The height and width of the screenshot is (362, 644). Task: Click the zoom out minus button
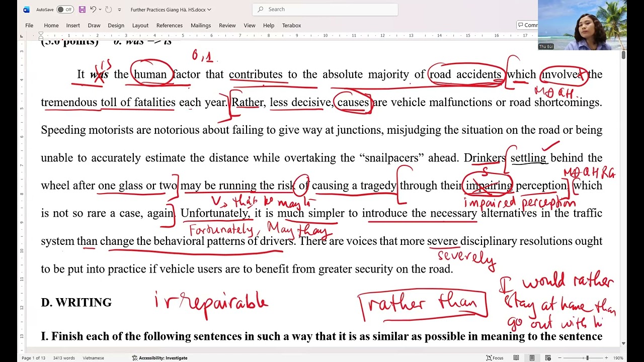560,358
